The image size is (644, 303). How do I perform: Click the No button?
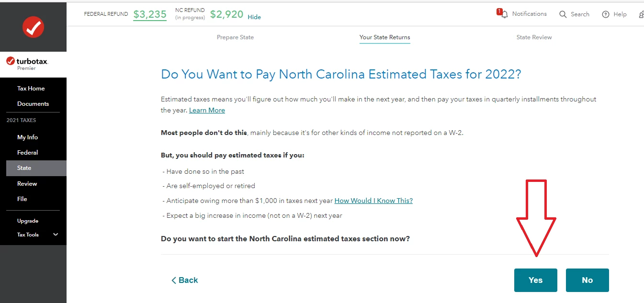[588, 280]
